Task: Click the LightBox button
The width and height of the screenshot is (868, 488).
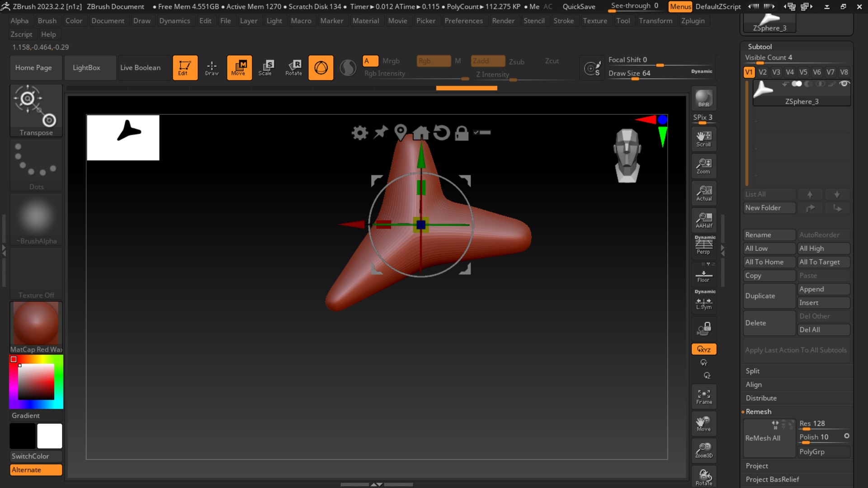Action: [x=86, y=68]
